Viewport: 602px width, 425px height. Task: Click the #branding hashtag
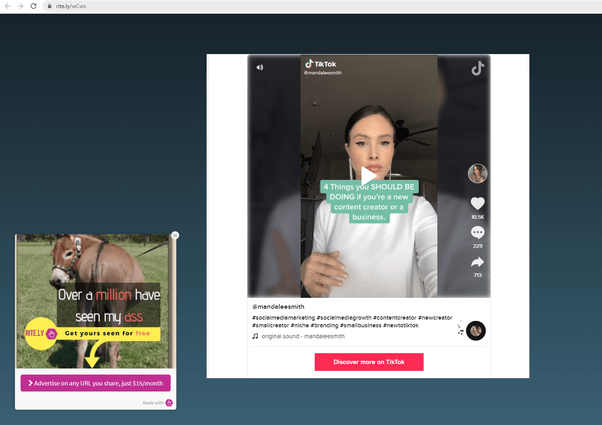(x=324, y=326)
